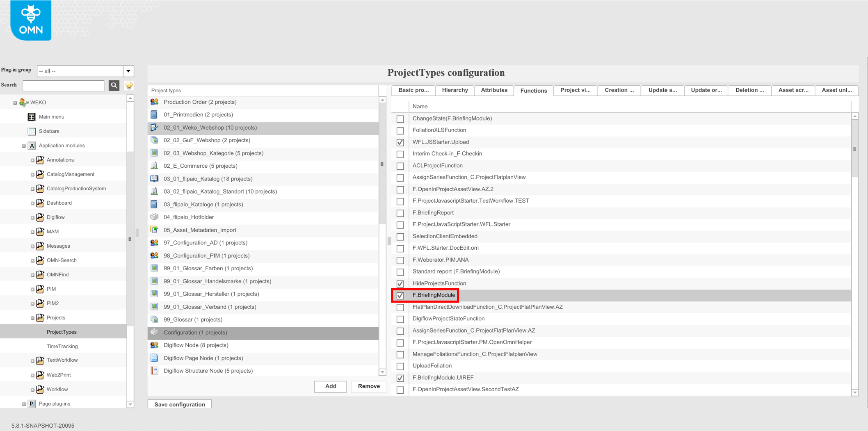Click the search magnifier icon
Screen dimensions: 868x431
tap(114, 85)
